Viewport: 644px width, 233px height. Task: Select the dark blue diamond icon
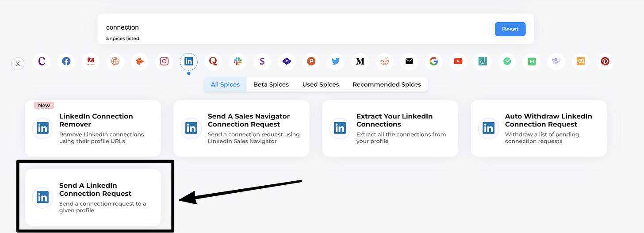[287, 61]
